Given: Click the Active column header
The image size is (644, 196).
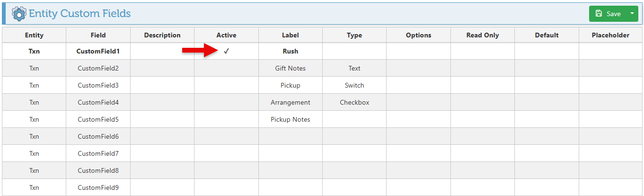Looking at the screenshot, I should 226,35.
